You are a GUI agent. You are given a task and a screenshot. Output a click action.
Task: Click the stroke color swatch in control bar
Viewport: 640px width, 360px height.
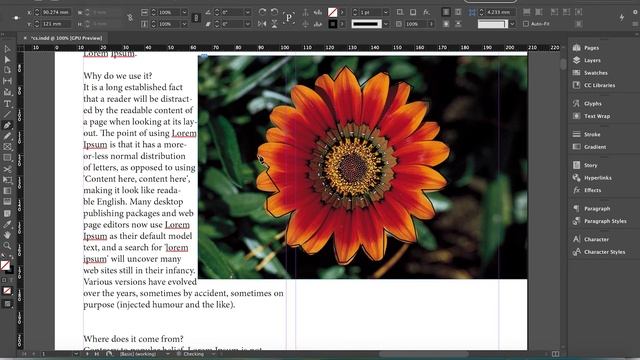tap(333, 24)
